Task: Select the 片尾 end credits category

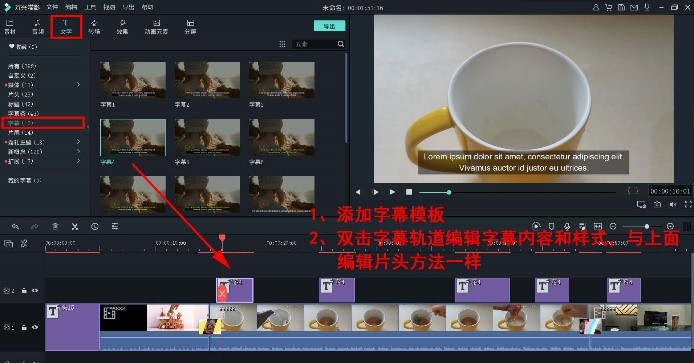Action: click(20, 132)
